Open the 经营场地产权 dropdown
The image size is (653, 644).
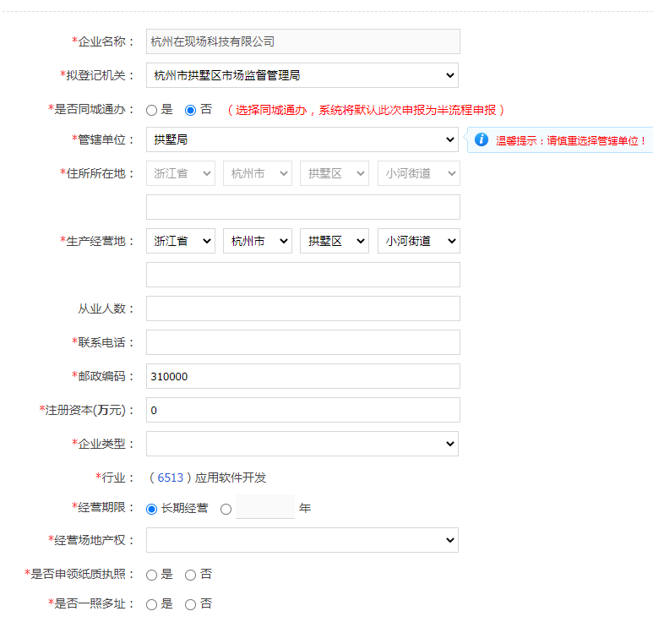point(302,540)
